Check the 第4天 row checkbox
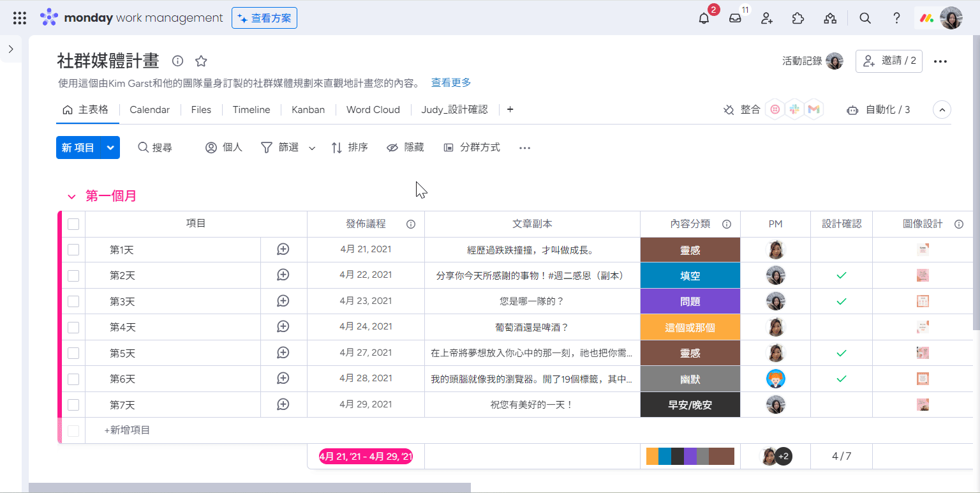This screenshot has width=980, height=493. tap(73, 327)
